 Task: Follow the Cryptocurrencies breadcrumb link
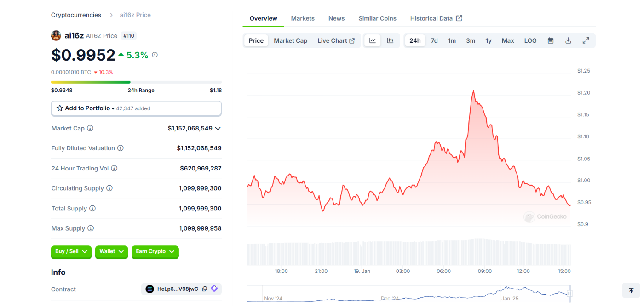tap(76, 15)
